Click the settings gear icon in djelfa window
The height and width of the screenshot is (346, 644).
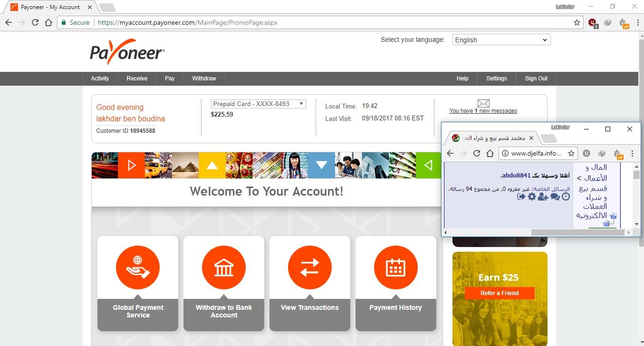coord(532,197)
